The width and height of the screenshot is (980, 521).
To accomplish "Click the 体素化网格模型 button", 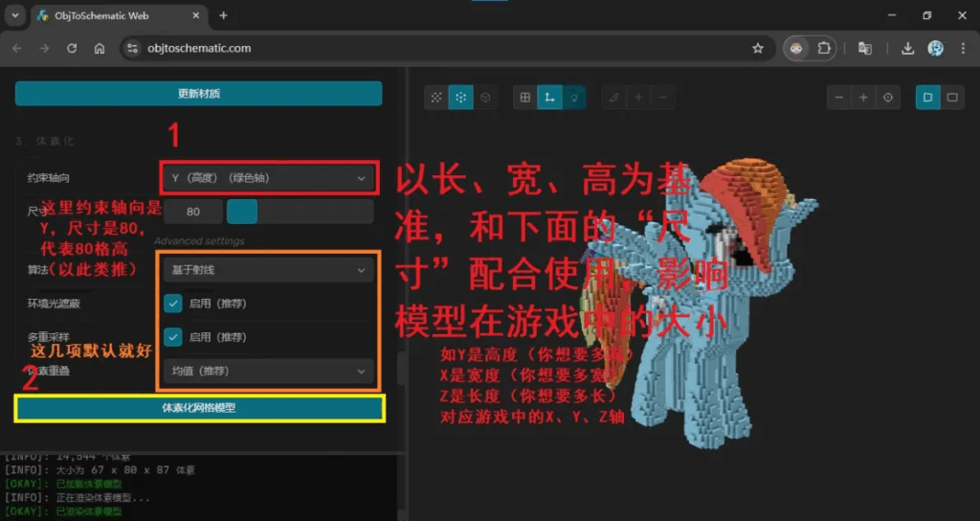I will (199, 408).
